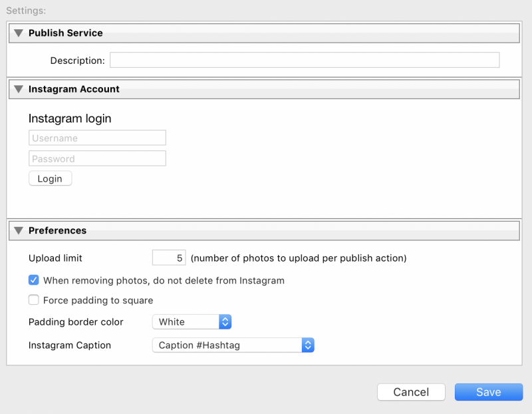This screenshot has width=532, height=414.
Task: Focus the Password input field
Action: point(97,158)
